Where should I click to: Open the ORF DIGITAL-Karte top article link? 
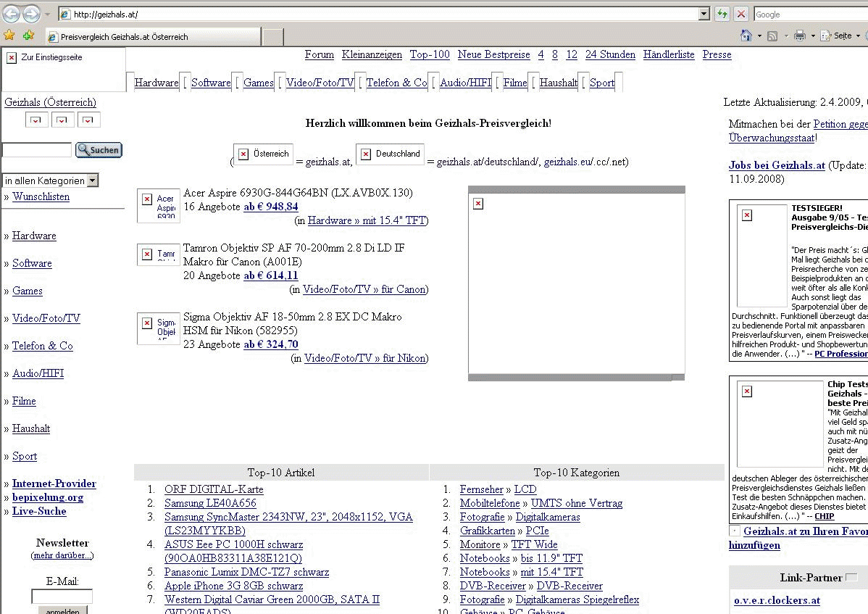pos(214,489)
